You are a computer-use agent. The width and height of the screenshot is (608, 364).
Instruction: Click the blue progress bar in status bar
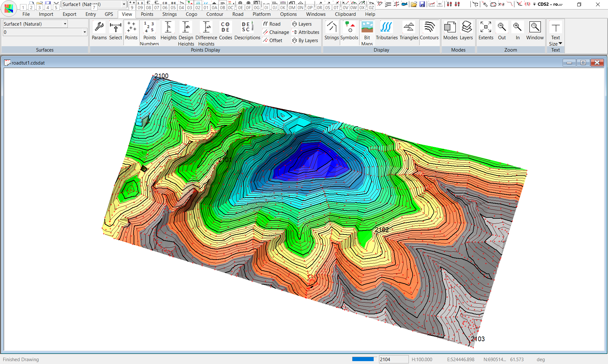363,359
